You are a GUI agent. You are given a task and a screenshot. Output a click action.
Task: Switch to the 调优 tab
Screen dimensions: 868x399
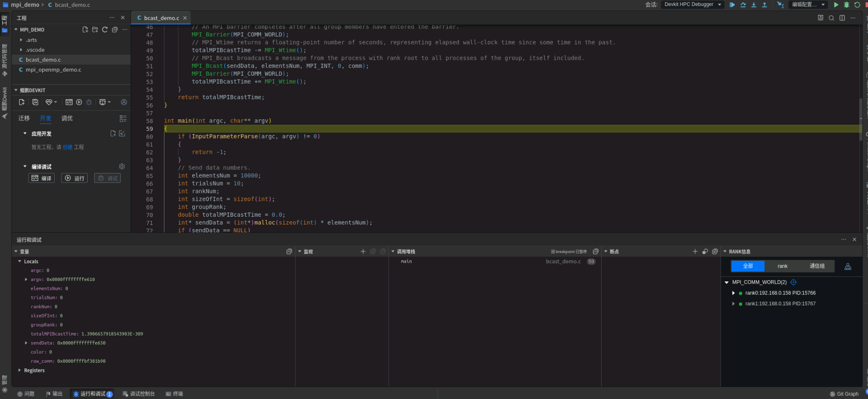[x=67, y=118]
